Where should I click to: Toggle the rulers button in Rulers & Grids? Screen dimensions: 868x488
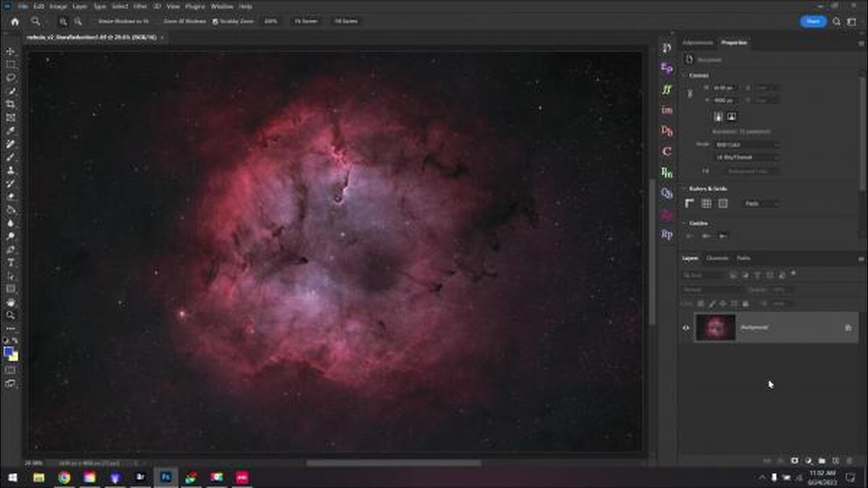(690, 203)
